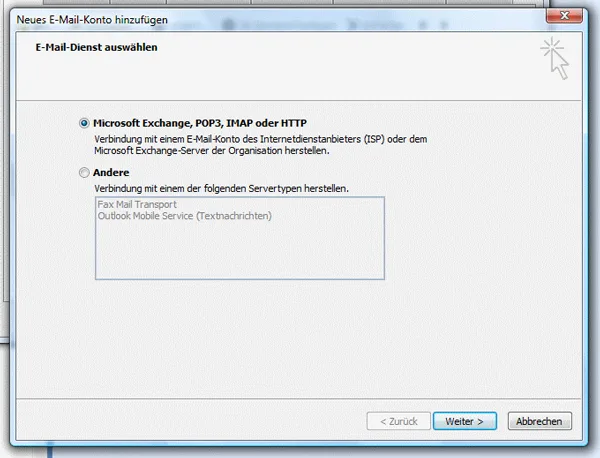
Task: Choose Outlook Mobile Service (Textnachrichten) entry
Action: (x=184, y=216)
